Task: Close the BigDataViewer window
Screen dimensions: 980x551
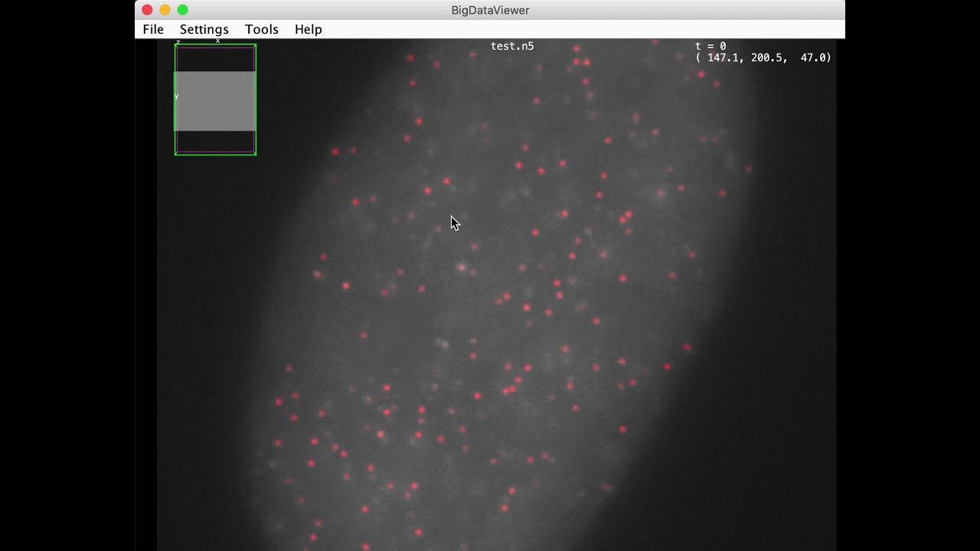Action: tap(147, 10)
